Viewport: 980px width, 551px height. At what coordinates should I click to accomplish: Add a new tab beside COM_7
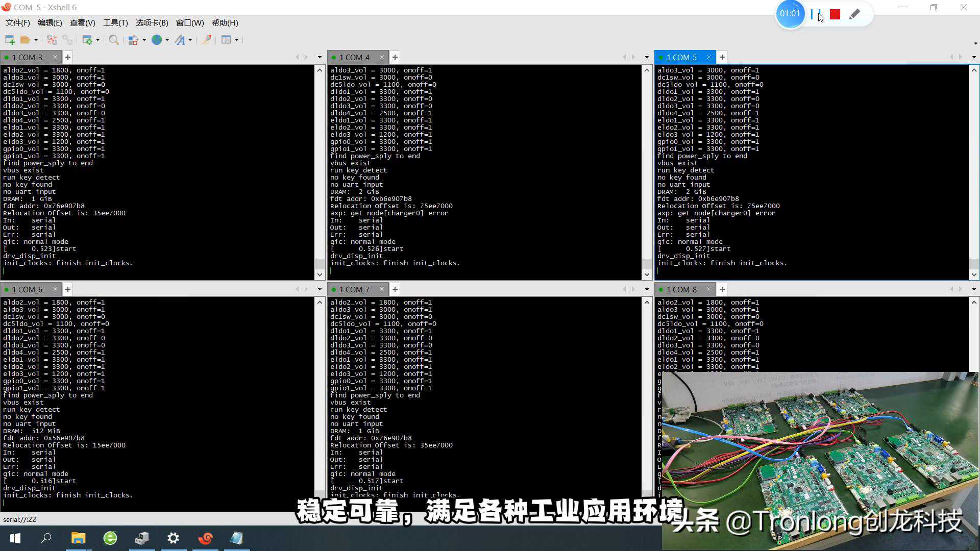point(395,289)
